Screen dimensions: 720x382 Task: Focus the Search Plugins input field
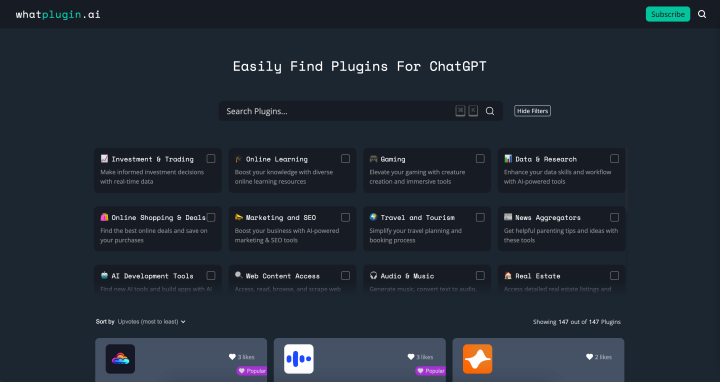pos(360,111)
